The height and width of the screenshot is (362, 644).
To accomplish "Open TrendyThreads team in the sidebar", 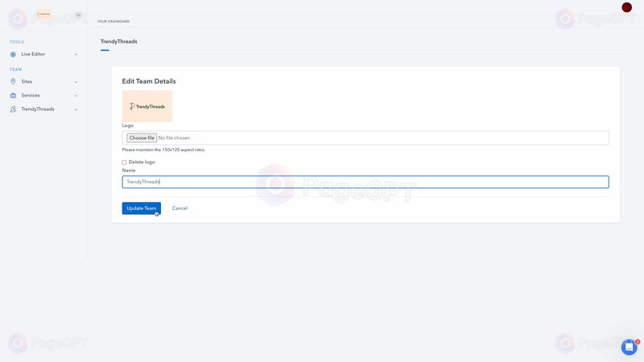I will 38,109.
